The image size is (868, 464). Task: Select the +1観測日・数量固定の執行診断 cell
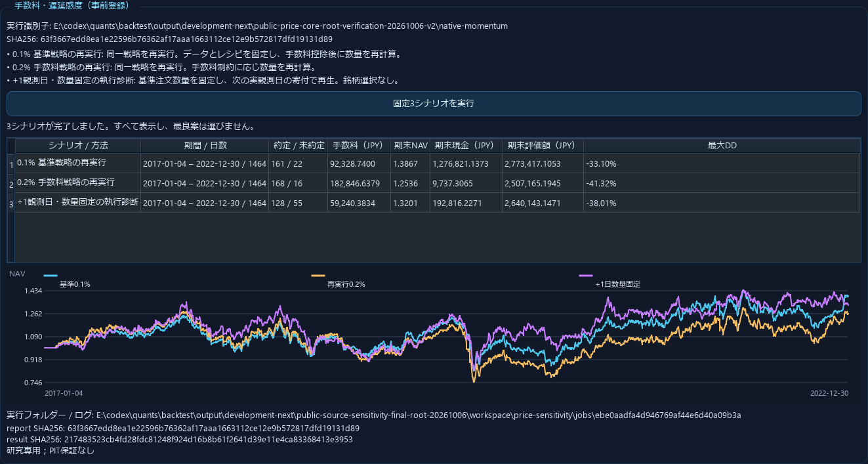(x=78, y=202)
